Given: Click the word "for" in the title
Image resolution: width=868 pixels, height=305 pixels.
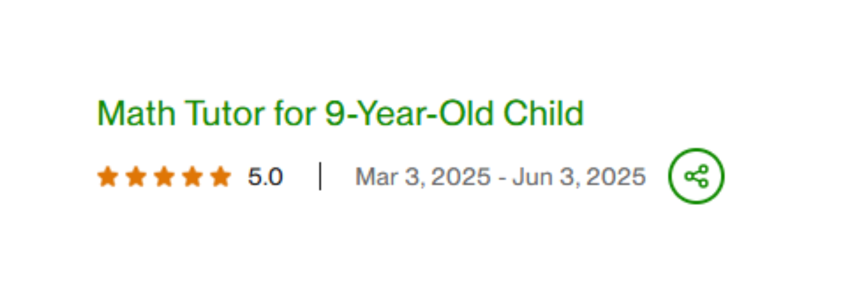Looking at the screenshot, I should 295,113.
